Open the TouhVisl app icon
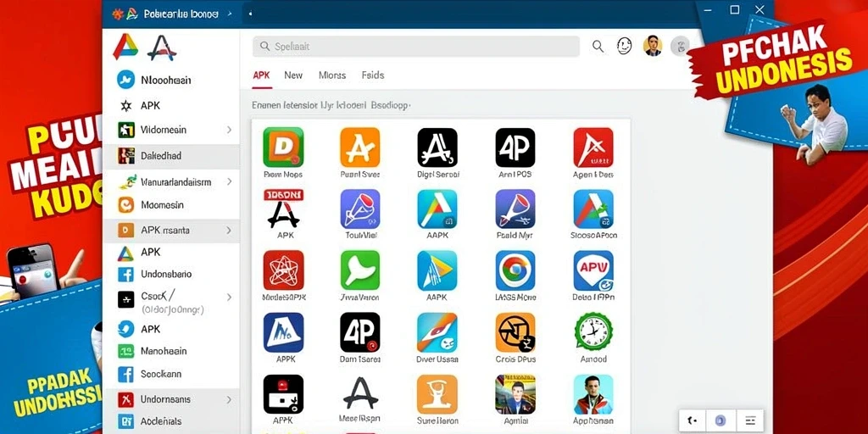This screenshot has height=434, width=868. point(359,209)
